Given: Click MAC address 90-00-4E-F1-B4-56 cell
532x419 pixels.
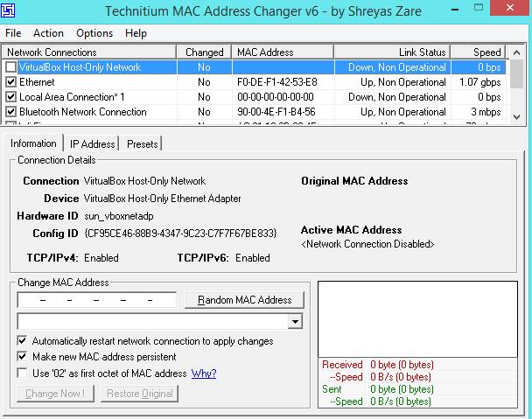Looking at the screenshot, I should pyautogui.click(x=276, y=112).
